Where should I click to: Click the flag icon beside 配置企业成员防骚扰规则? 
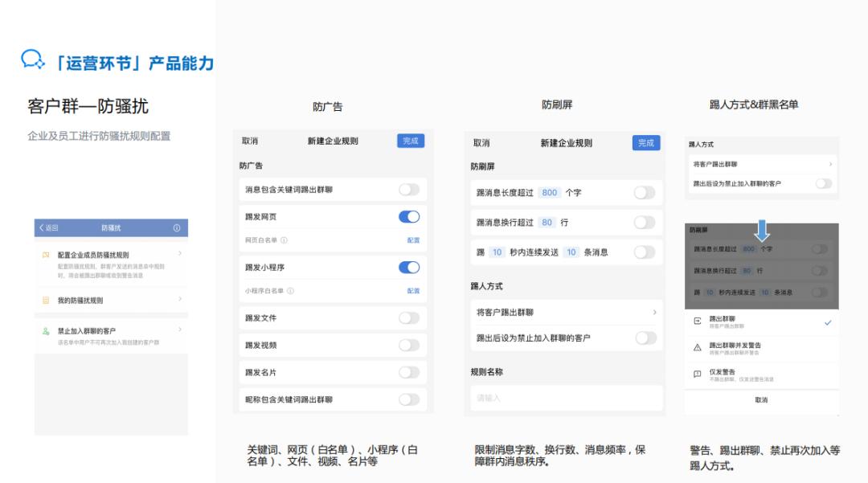pyautogui.click(x=47, y=254)
